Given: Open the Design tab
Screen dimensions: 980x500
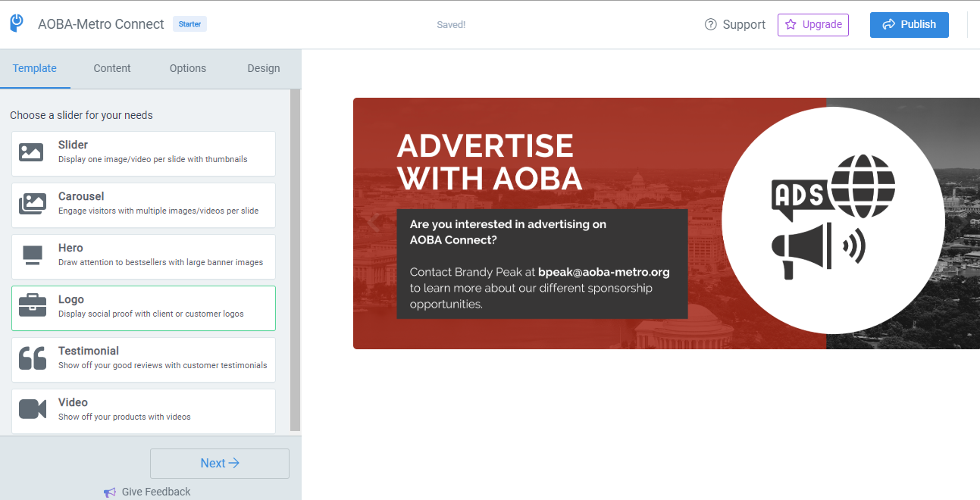Looking at the screenshot, I should coord(264,68).
